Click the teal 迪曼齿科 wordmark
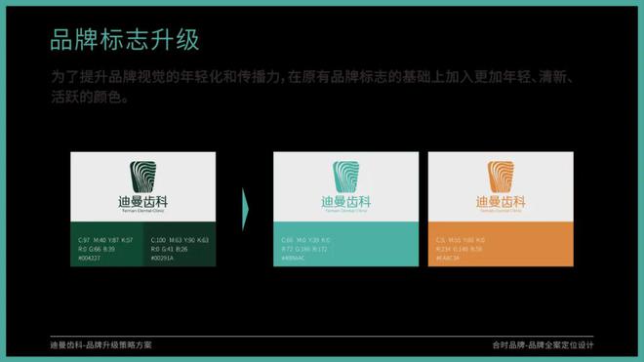Image resolution: width=644 pixels, height=362 pixels. [x=345, y=202]
